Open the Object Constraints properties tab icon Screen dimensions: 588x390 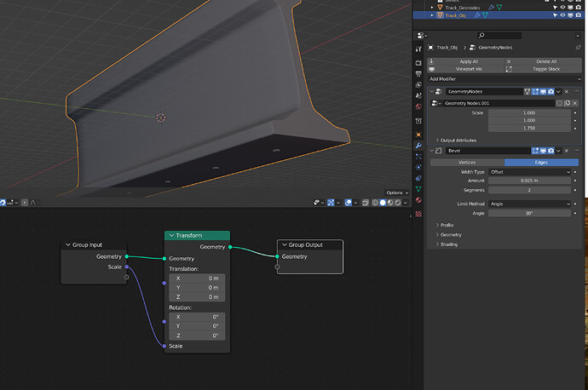click(418, 178)
